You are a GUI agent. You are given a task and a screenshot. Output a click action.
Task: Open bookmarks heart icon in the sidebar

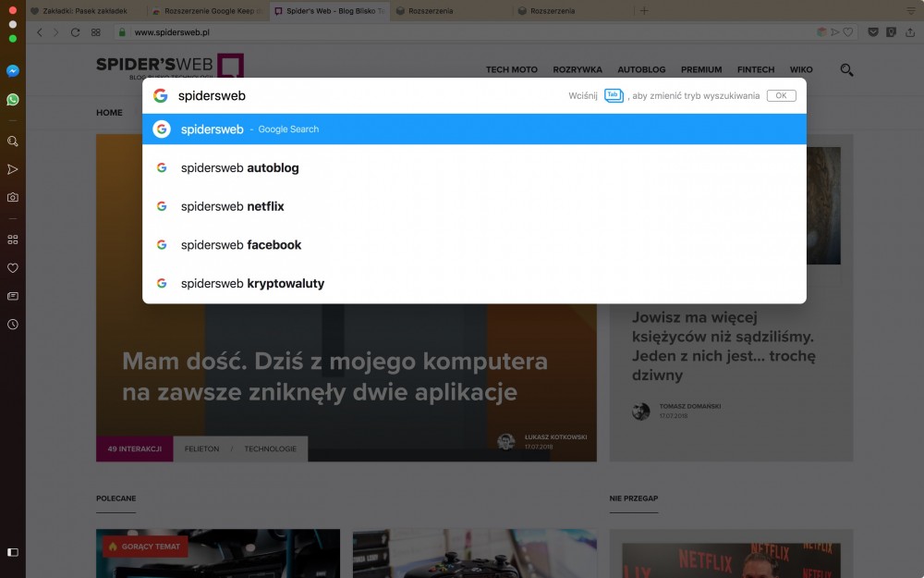pos(12,268)
